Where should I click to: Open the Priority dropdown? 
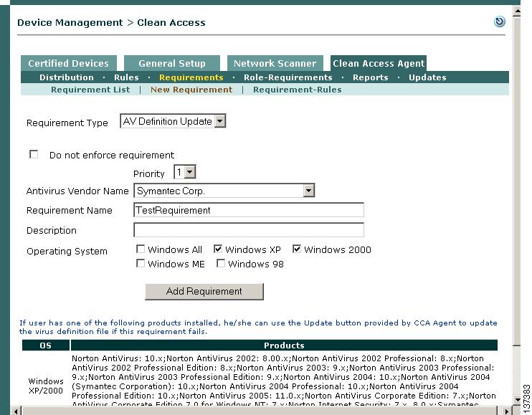click(184, 172)
